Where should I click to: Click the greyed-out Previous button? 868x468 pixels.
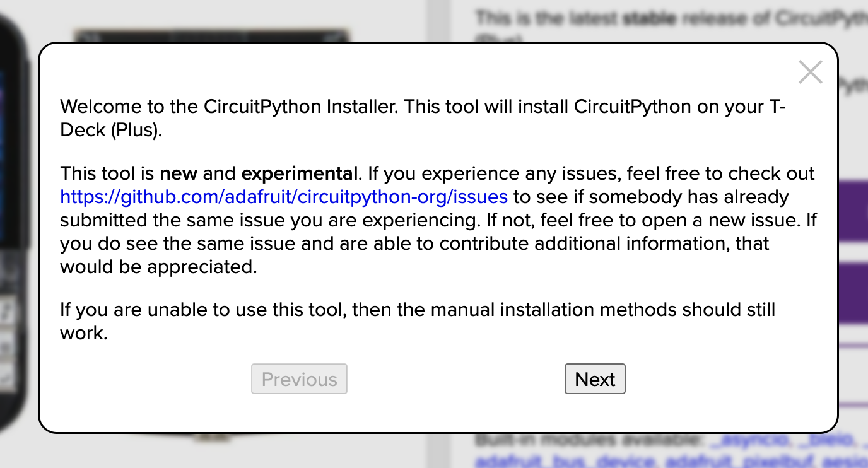click(x=299, y=379)
